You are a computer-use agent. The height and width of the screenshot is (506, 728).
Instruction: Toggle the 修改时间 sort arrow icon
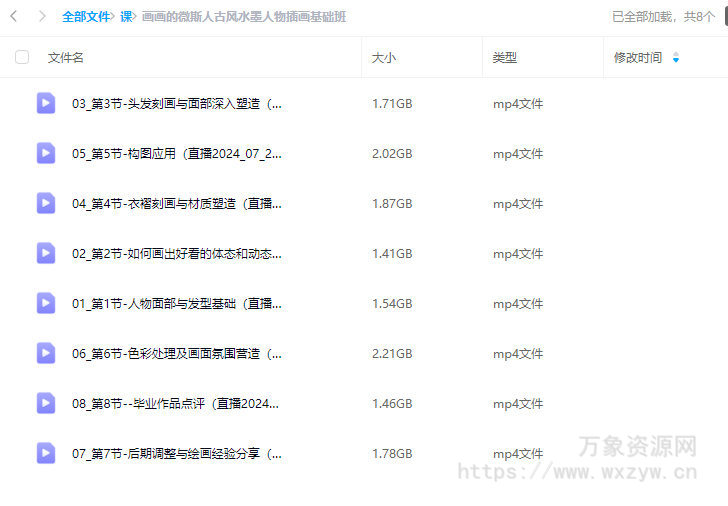[x=676, y=58]
